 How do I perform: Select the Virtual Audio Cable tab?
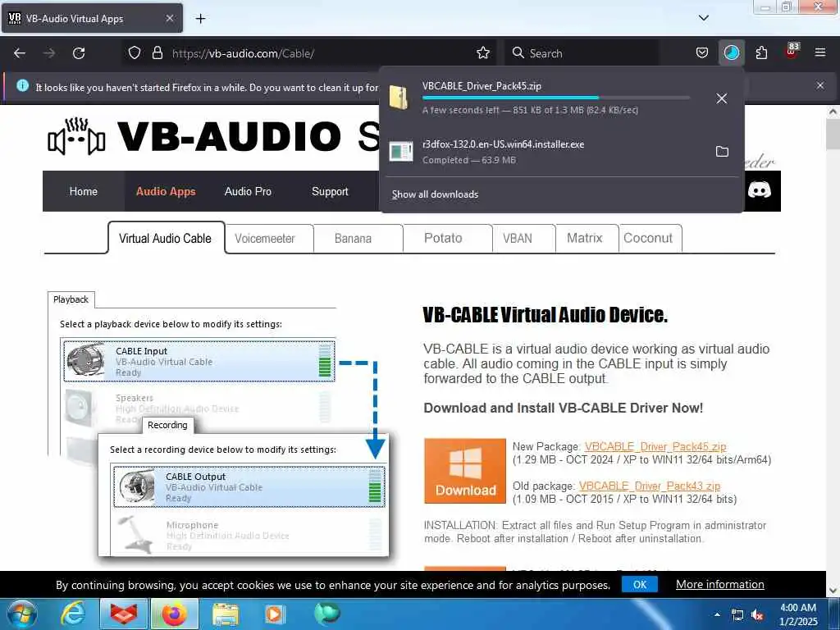point(166,239)
